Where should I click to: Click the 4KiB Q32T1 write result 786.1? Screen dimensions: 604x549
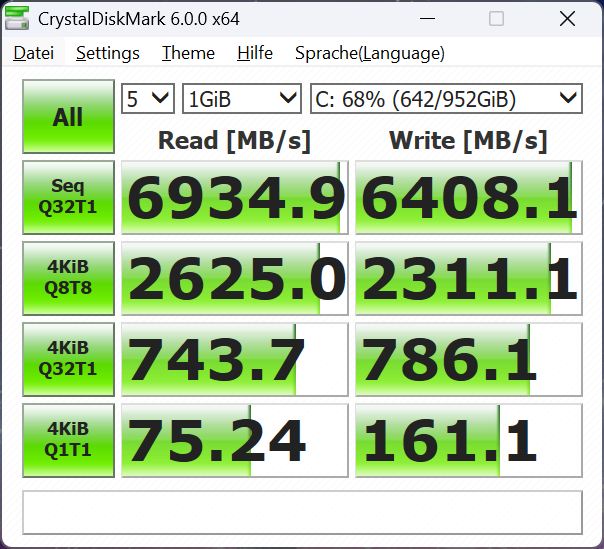point(468,359)
